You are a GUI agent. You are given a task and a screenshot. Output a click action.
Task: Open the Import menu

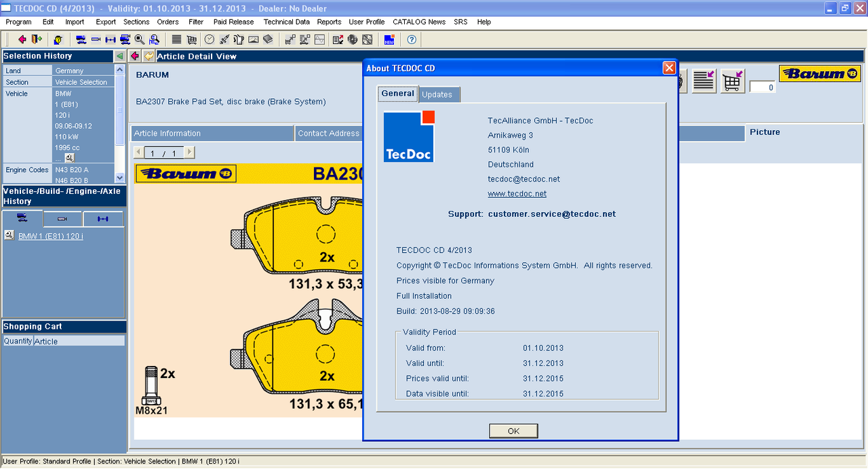coord(75,22)
